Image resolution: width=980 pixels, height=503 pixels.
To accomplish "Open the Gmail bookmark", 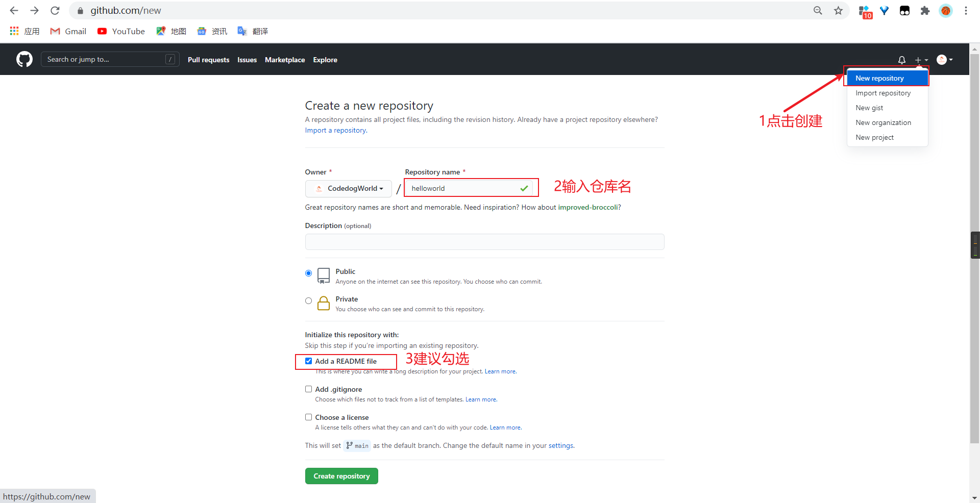I will (68, 32).
